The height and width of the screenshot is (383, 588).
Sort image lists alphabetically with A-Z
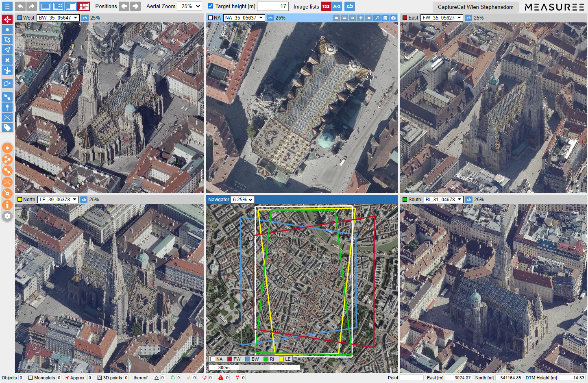[337, 7]
